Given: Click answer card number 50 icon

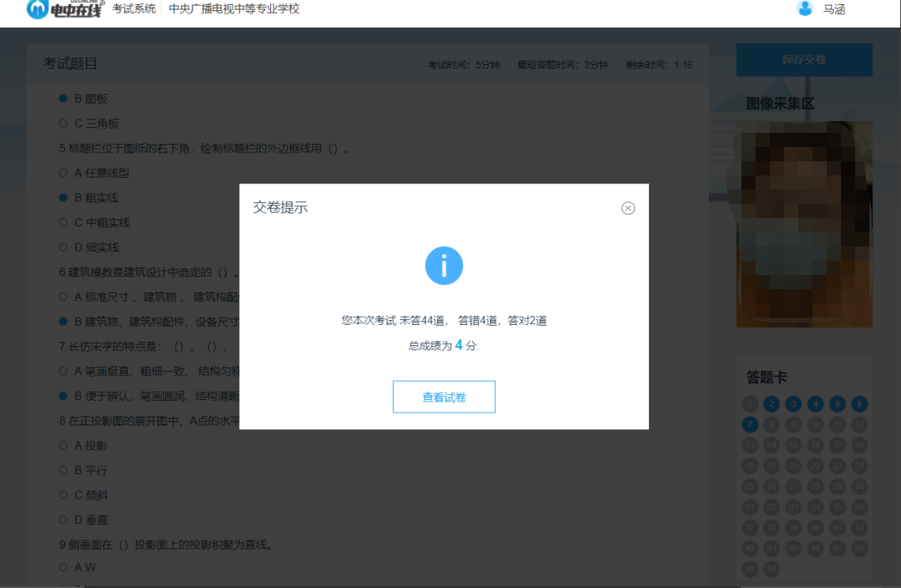Looking at the screenshot, I should 771,571.
